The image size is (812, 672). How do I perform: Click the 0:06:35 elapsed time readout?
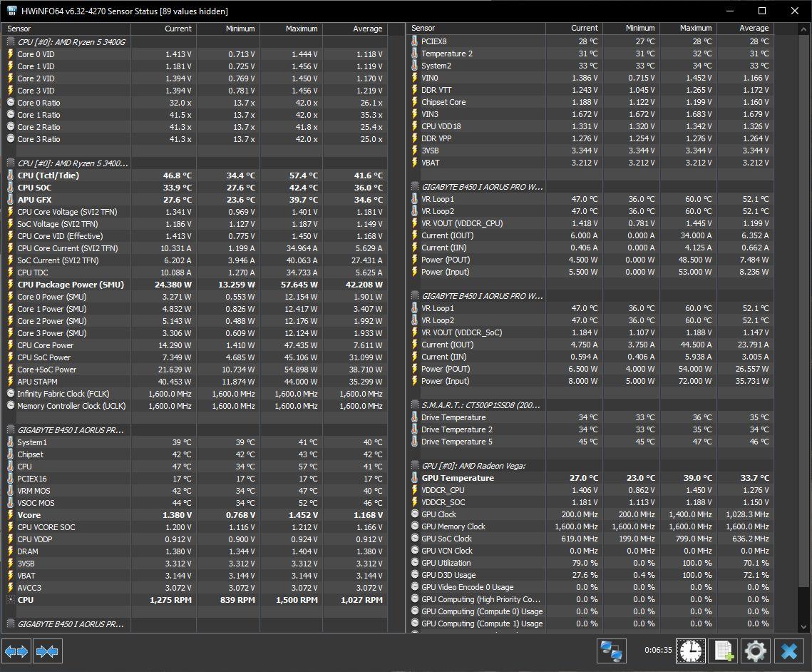pyautogui.click(x=658, y=650)
